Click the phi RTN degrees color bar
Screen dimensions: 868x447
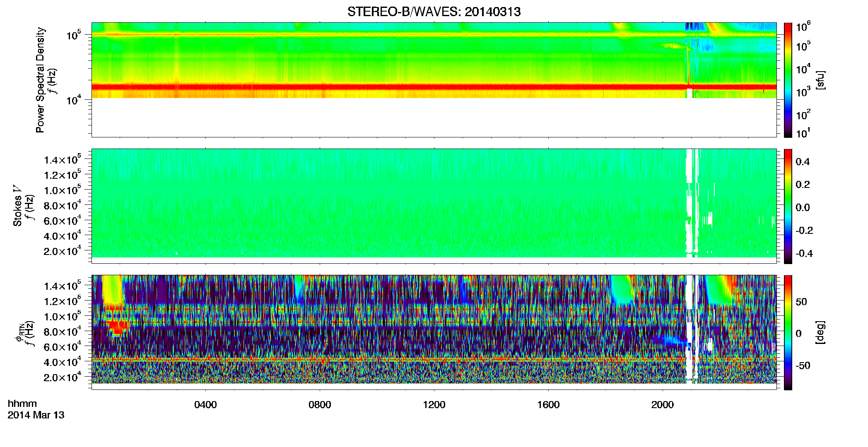788,332
